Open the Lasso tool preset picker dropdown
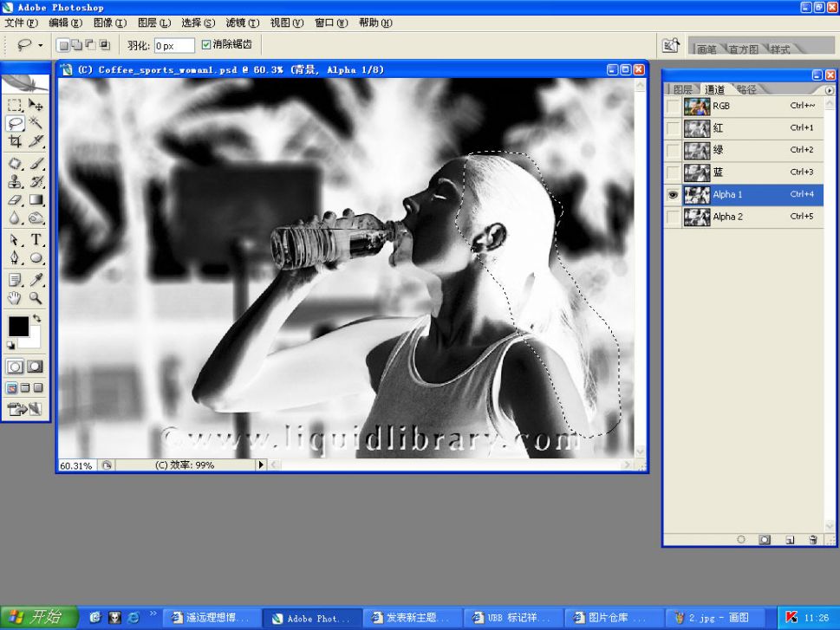This screenshot has height=630, width=840. point(40,46)
